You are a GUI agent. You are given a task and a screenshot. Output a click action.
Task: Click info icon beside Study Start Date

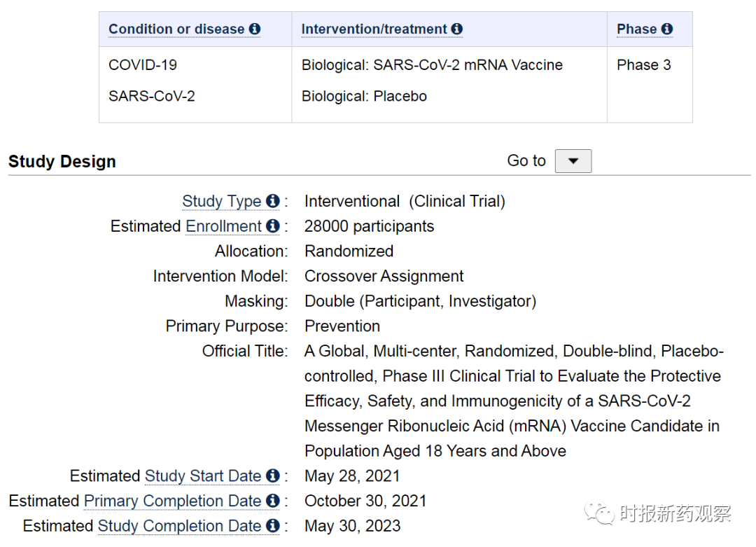273,476
